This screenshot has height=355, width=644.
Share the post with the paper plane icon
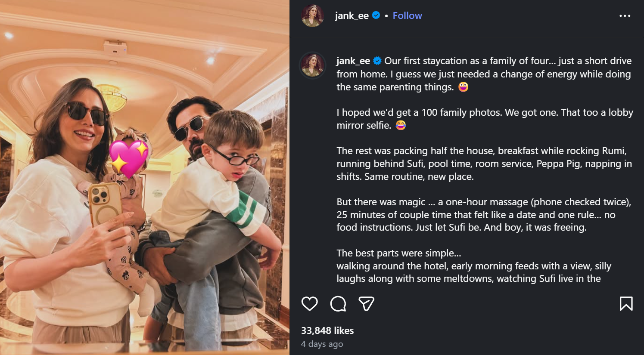point(366,304)
